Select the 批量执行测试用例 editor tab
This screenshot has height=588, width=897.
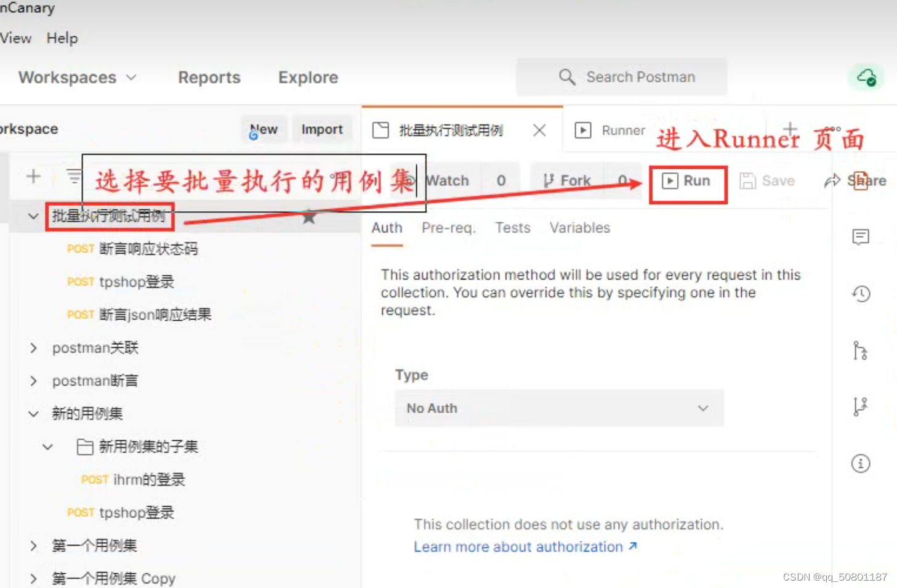pyautogui.click(x=451, y=130)
